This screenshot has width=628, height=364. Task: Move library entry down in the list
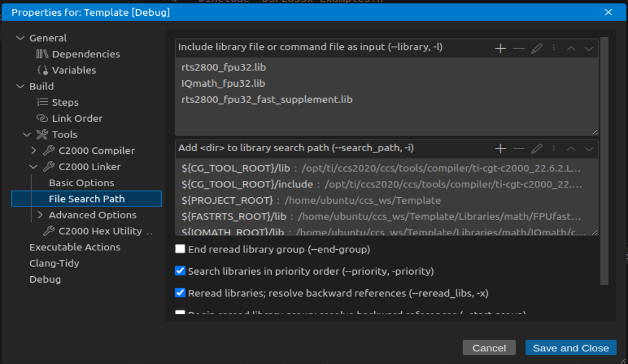coord(589,49)
